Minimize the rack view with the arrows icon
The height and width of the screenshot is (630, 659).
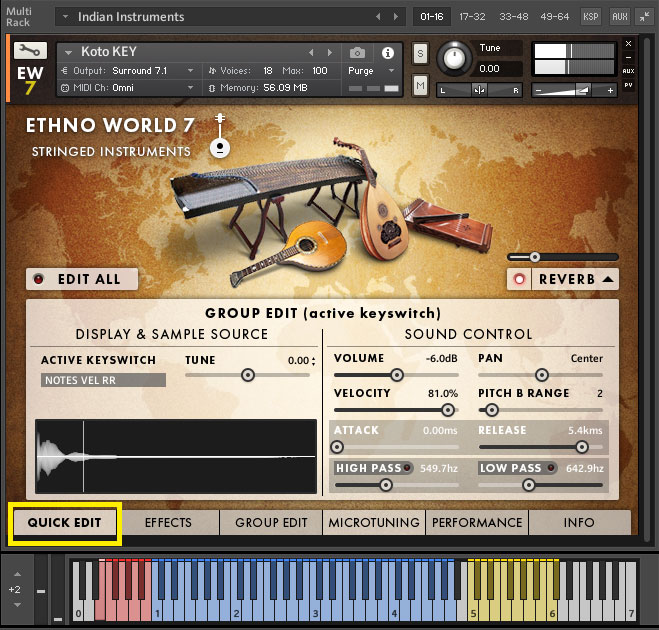(x=644, y=17)
